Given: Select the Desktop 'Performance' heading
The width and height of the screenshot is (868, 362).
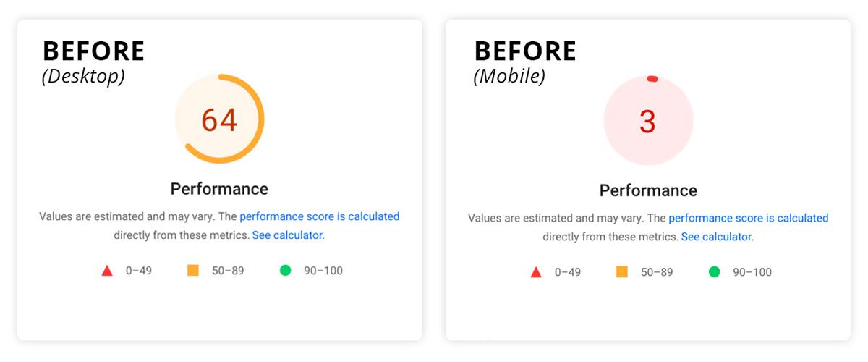Looking at the screenshot, I should 219,189.
